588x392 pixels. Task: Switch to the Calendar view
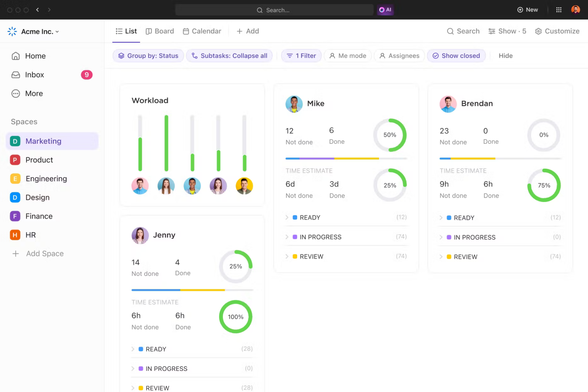point(202,31)
